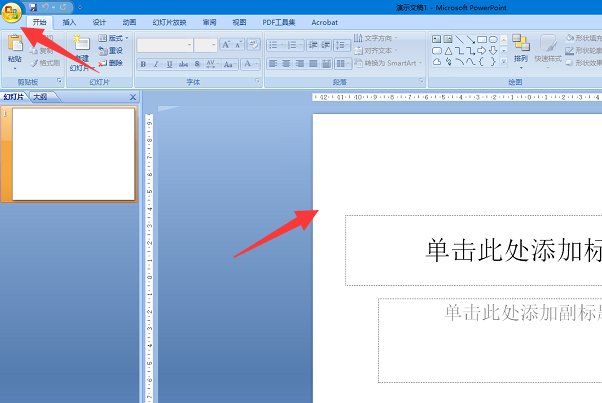Open the 剪贴板 clipboard dialog launcher

[x=60, y=81]
